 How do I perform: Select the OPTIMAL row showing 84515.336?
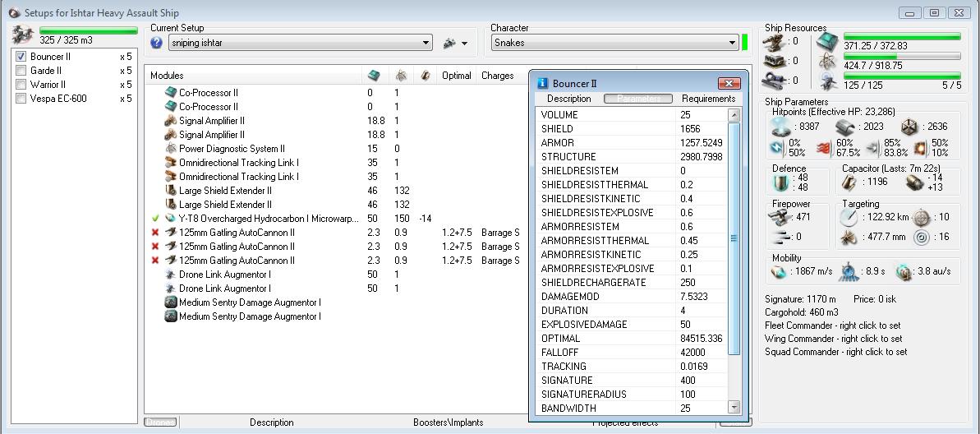[x=632, y=339]
